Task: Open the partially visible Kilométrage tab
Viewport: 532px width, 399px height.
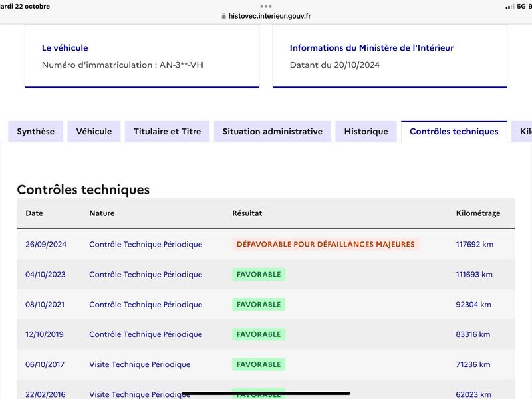Action: click(522, 131)
